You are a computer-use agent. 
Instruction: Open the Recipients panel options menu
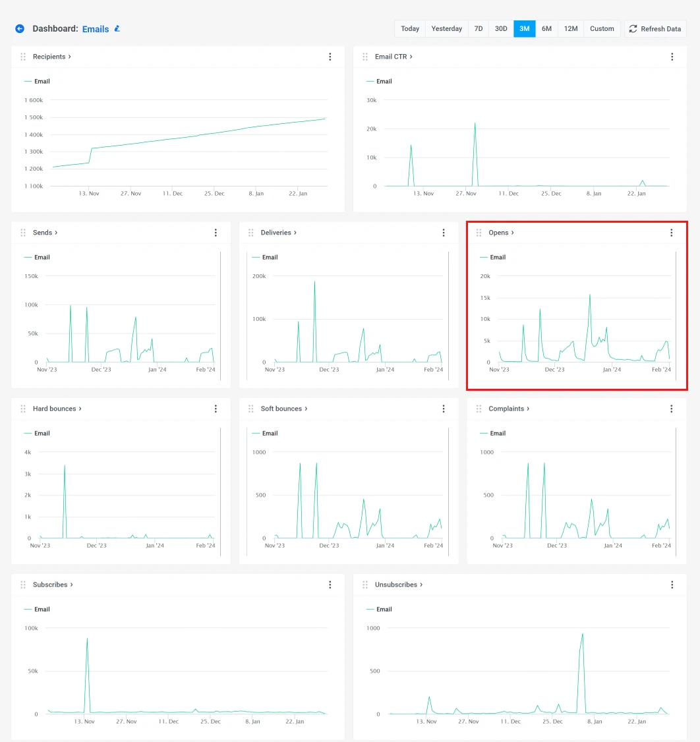coord(330,57)
